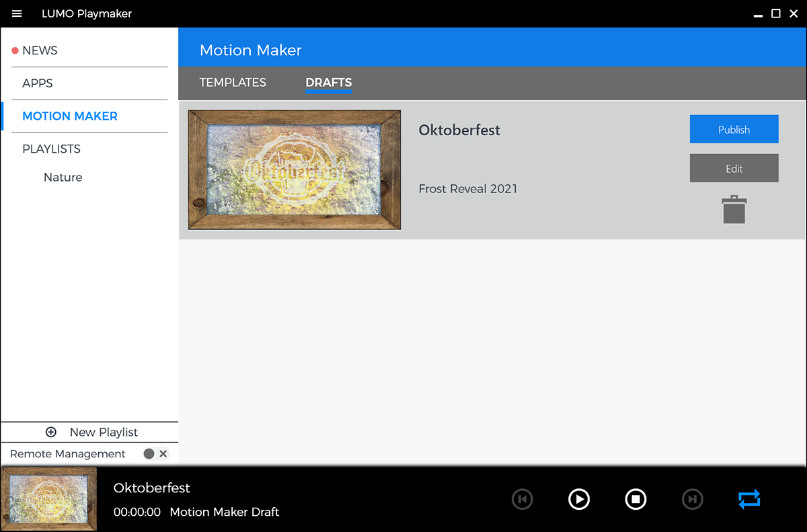Stop playback with the stop button
The height and width of the screenshot is (532, 807).
coord(636,499)
